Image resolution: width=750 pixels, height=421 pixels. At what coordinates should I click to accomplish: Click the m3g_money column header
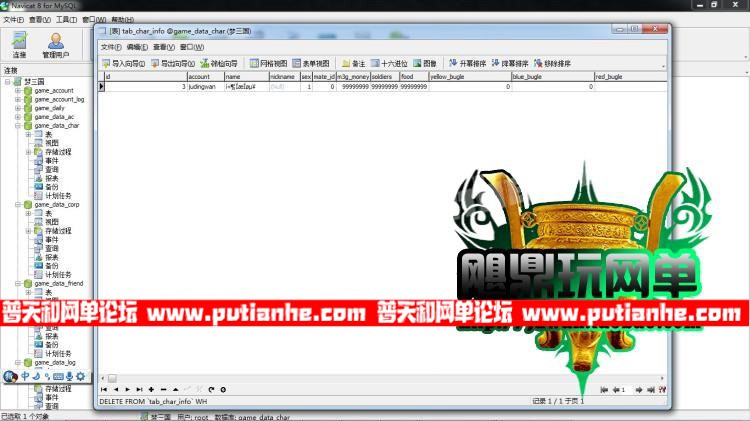(x=353, y=77)
